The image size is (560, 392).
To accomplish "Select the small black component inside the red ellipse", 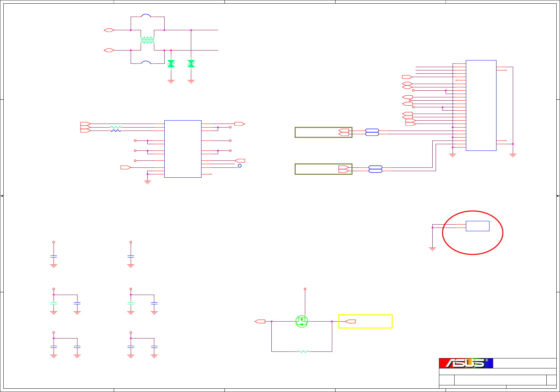I will pos(478,226).
